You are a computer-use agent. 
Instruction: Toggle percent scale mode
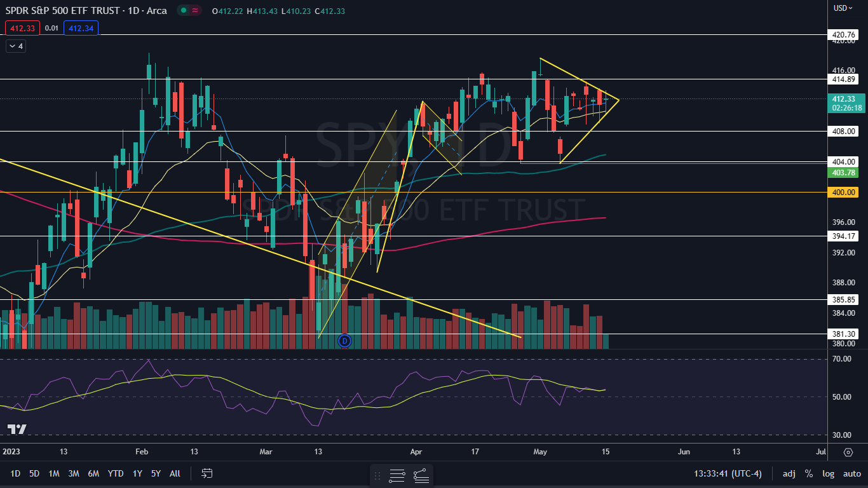point(809,473)
